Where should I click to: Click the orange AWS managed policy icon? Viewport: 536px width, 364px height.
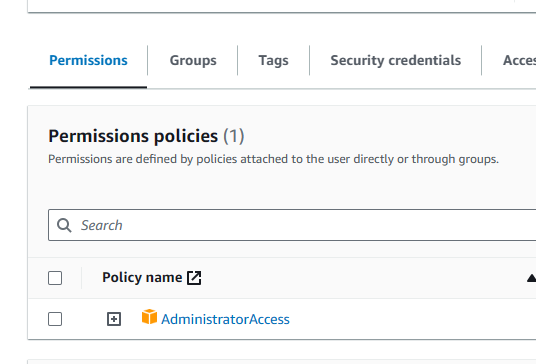point(149,316)
